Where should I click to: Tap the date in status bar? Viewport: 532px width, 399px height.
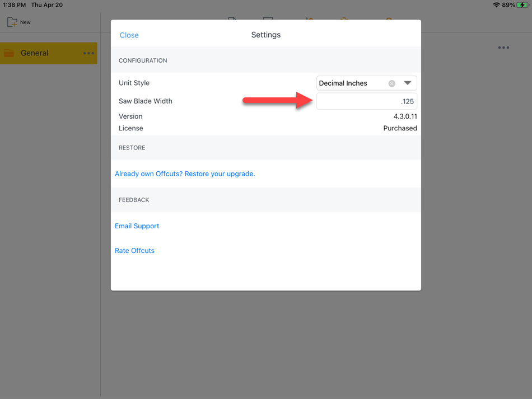coord(47,4)
